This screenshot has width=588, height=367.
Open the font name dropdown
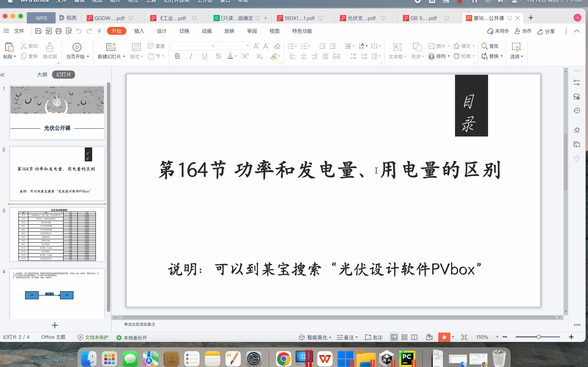tap(212, 46)
